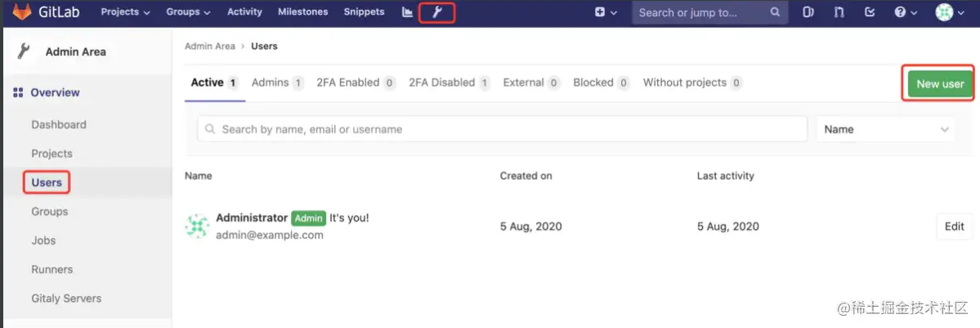The width and height of the screenshot is (980, 328).
Task: Select the 2FA Enabled tab
Action: 356,83
